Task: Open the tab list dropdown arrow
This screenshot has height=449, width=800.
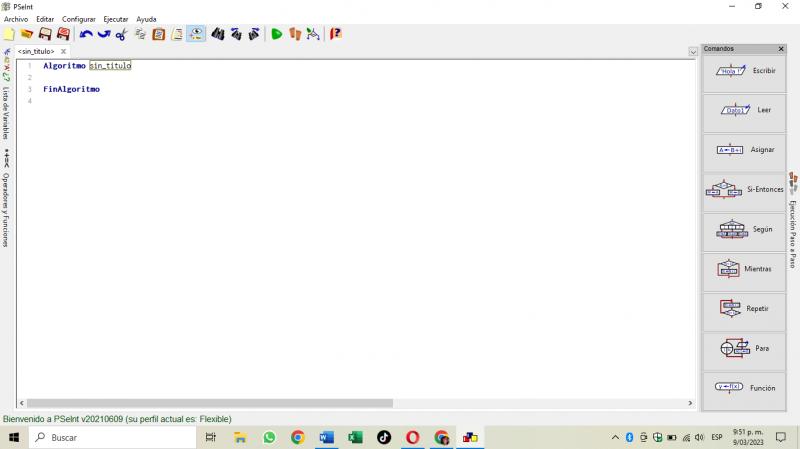Action: [693, 52]
